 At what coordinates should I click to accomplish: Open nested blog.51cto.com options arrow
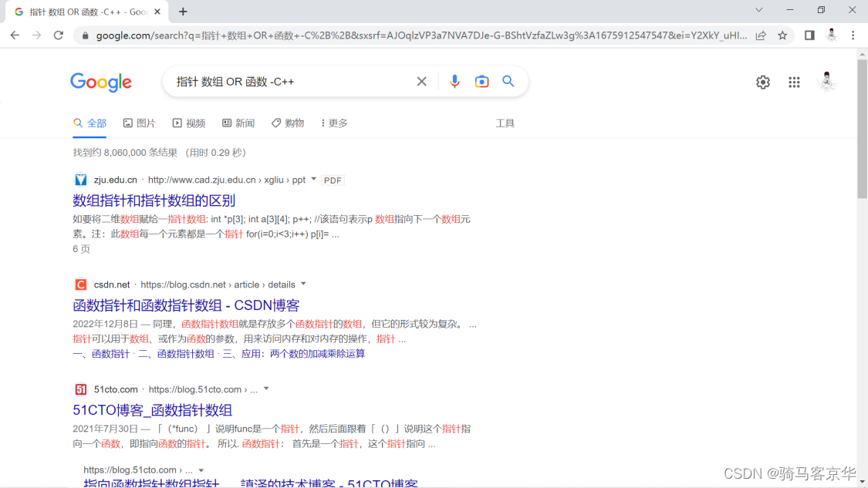point(201,470)
